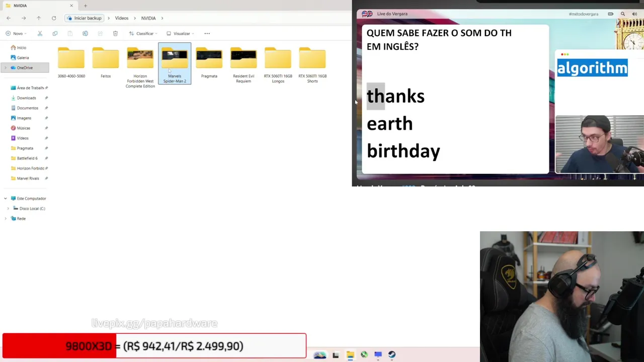644x362 pixels.
Task: Select the Feitos folder
Action: 106,63
